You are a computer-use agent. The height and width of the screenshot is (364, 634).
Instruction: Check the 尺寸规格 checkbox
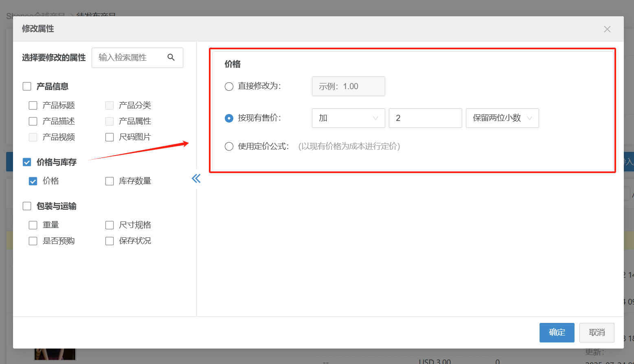click(110, 225)
